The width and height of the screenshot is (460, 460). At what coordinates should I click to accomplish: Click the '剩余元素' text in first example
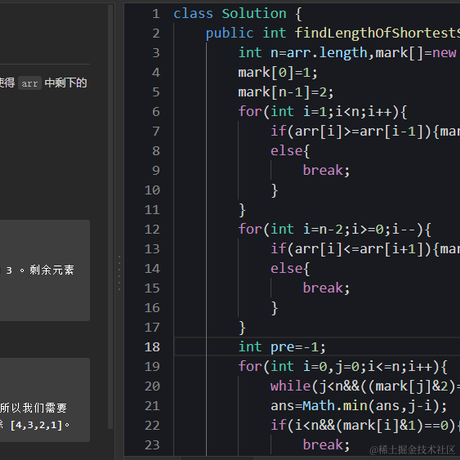[x=52, y=270]
